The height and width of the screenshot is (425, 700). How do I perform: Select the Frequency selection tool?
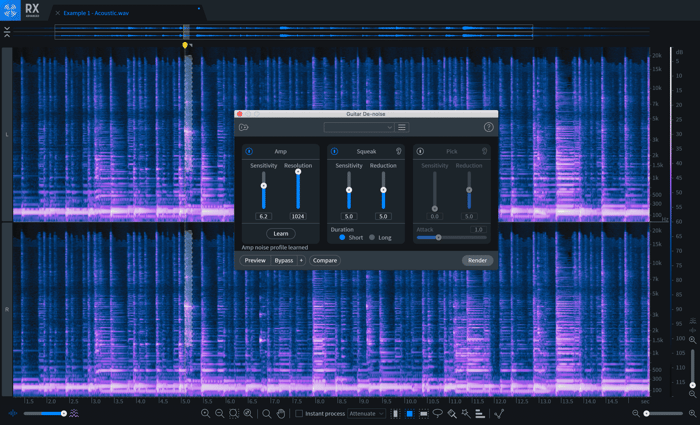coord(424,413)
